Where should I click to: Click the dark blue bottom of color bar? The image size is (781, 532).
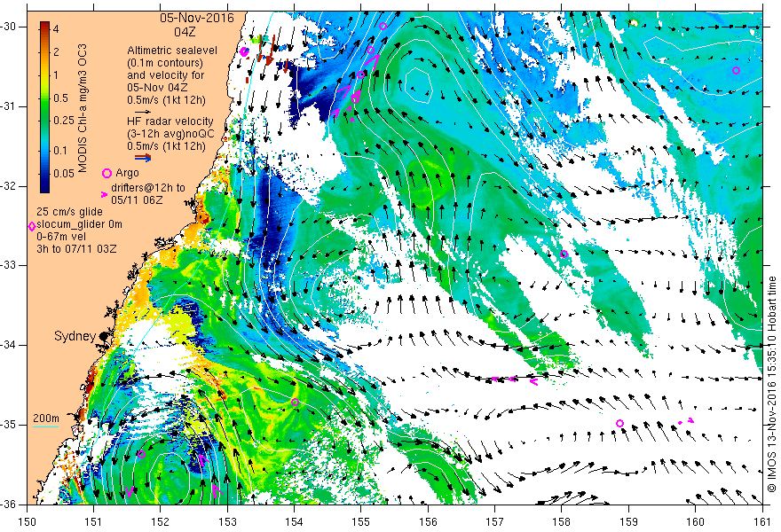(45, 188)
